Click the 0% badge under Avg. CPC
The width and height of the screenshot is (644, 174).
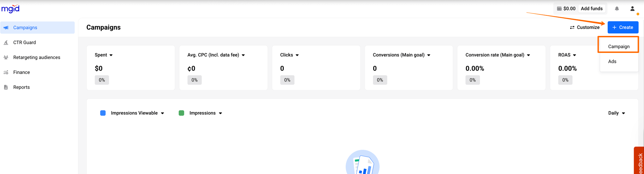pos(194,80)
